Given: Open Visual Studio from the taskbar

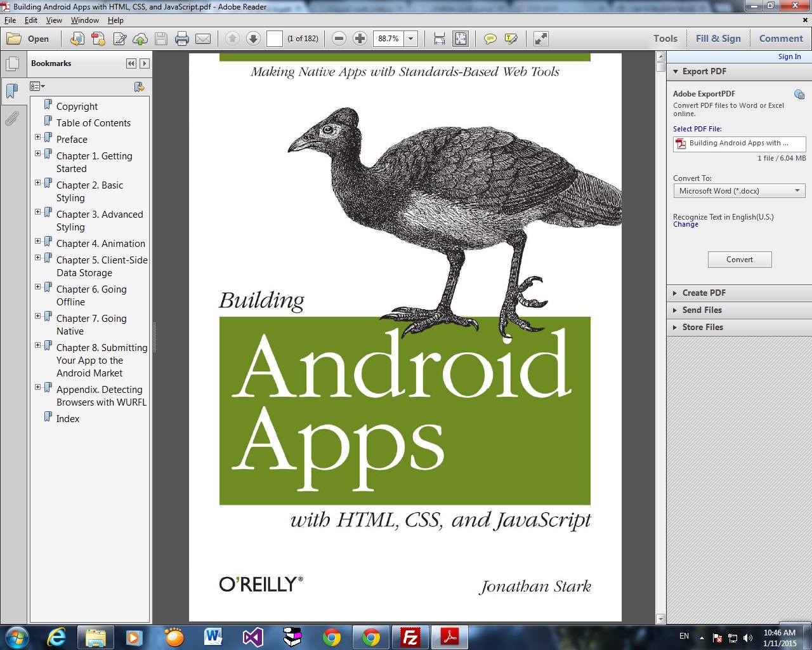Looking at the screenshot, I should pos(252,637).
